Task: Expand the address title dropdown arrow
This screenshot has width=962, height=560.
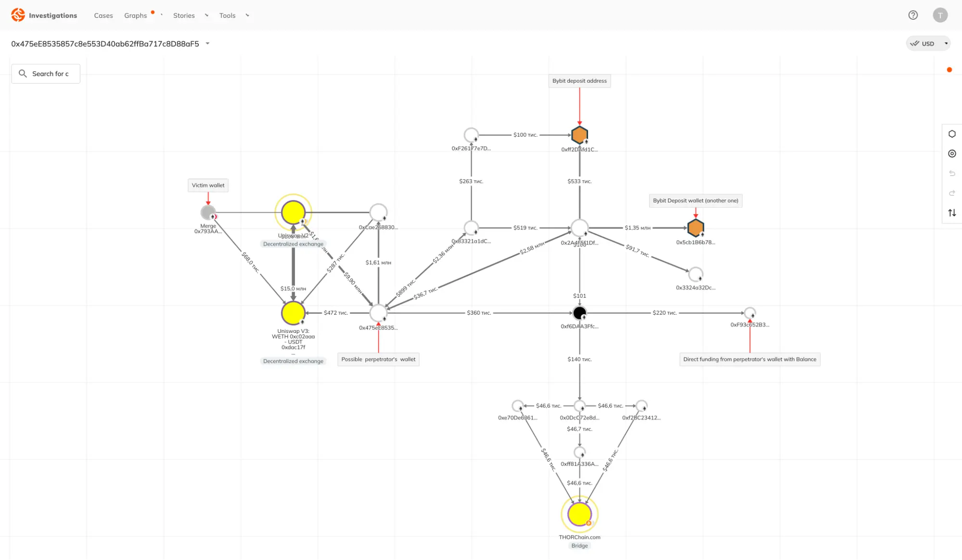Action: point(207,43)
